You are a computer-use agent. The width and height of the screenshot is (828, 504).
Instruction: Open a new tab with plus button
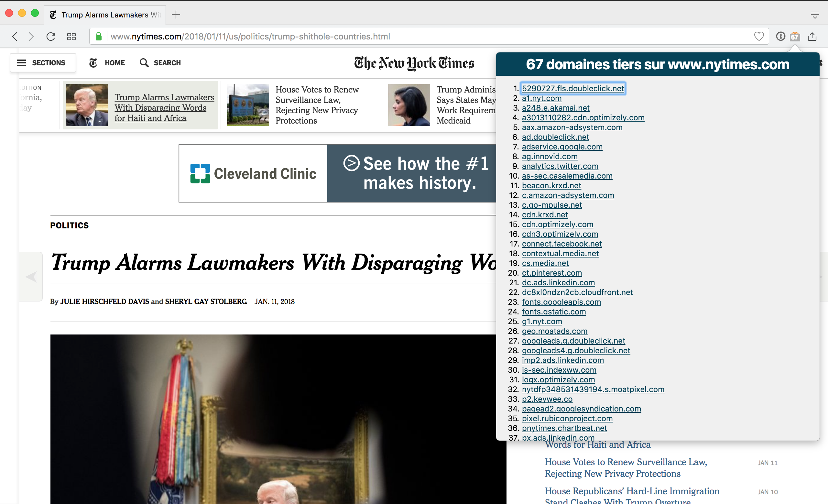pos(176,15)
